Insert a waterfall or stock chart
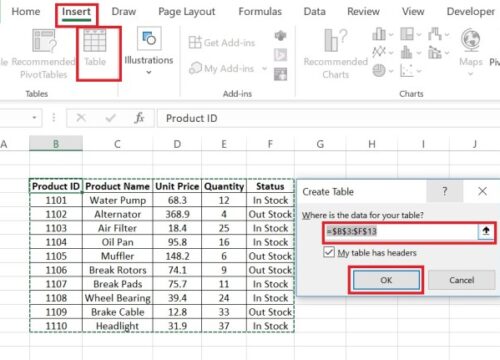Image resolution: width=500 pixels, height=360 pixels. click(435, 34)
